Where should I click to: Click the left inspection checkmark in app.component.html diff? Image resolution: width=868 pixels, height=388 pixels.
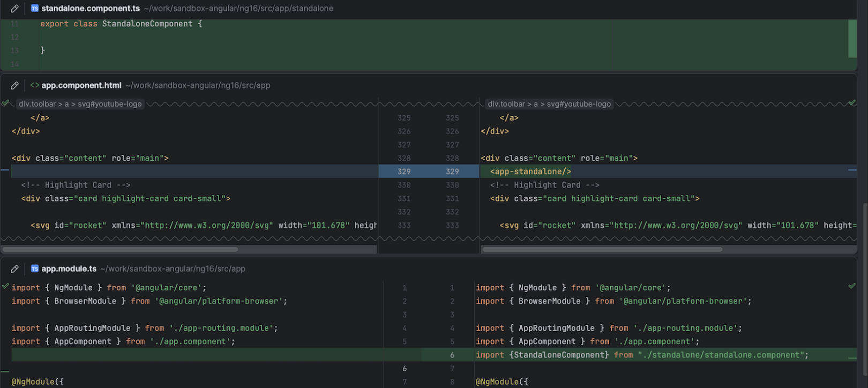tap(5, 103)
